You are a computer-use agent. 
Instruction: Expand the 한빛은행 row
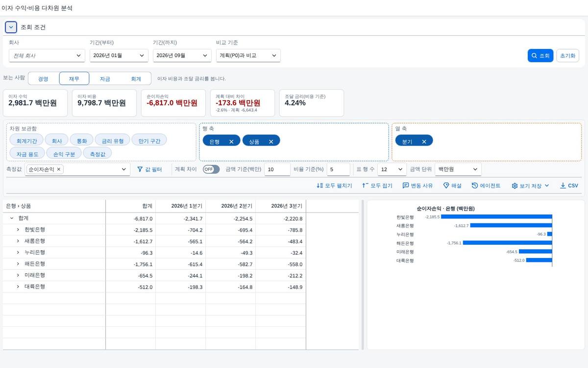click(x=18, y=230)
